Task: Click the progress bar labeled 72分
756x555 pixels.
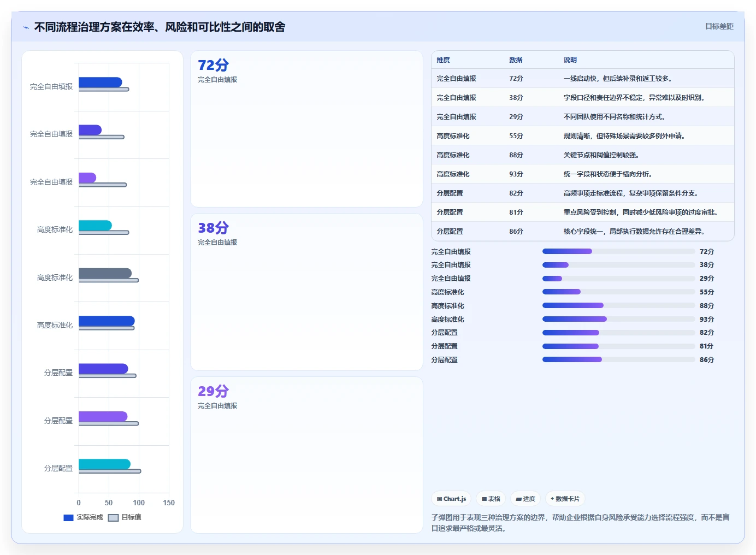Action: pyautogui.click(x=618, y=251)
